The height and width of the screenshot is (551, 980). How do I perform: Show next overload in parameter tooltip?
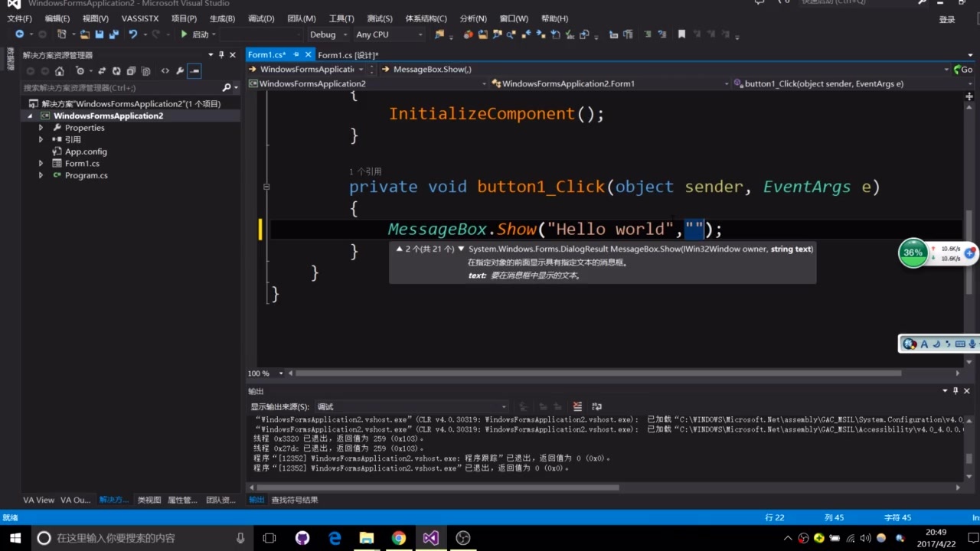(x=461, y=249)
